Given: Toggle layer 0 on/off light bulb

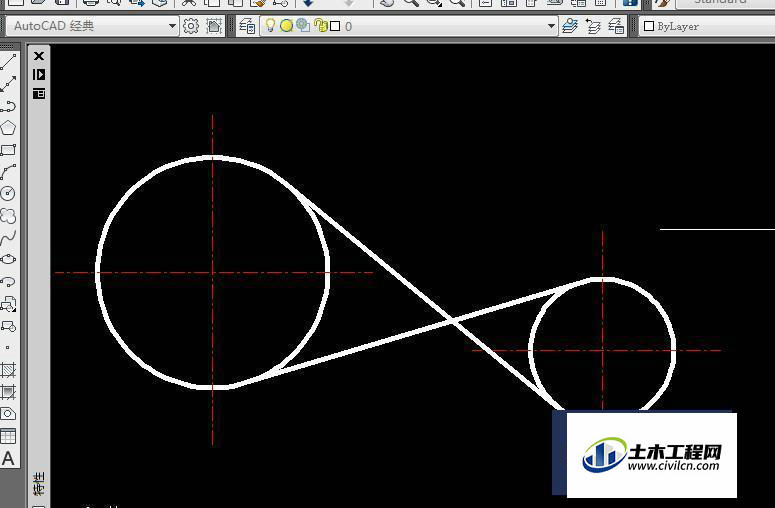Looking at the screenshot, I should point(270,25).
